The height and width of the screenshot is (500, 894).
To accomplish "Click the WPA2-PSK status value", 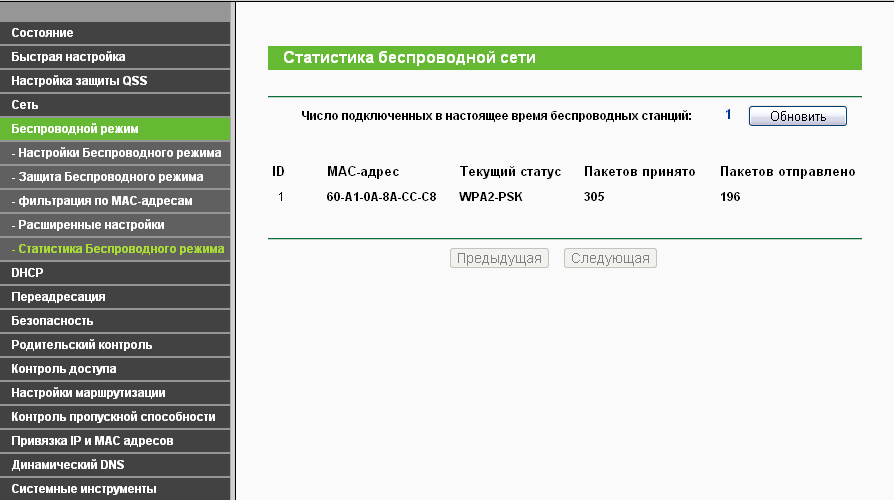I will point(491,197).
